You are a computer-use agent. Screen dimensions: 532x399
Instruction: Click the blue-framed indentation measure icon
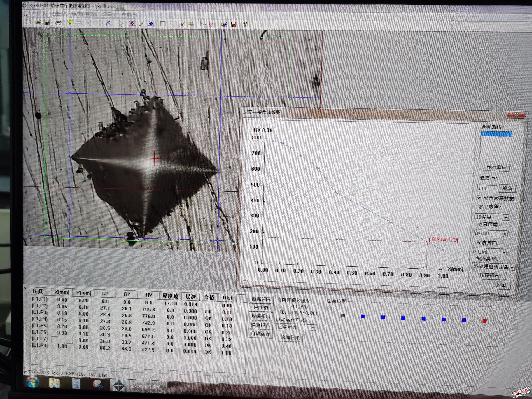click(151, 24)
